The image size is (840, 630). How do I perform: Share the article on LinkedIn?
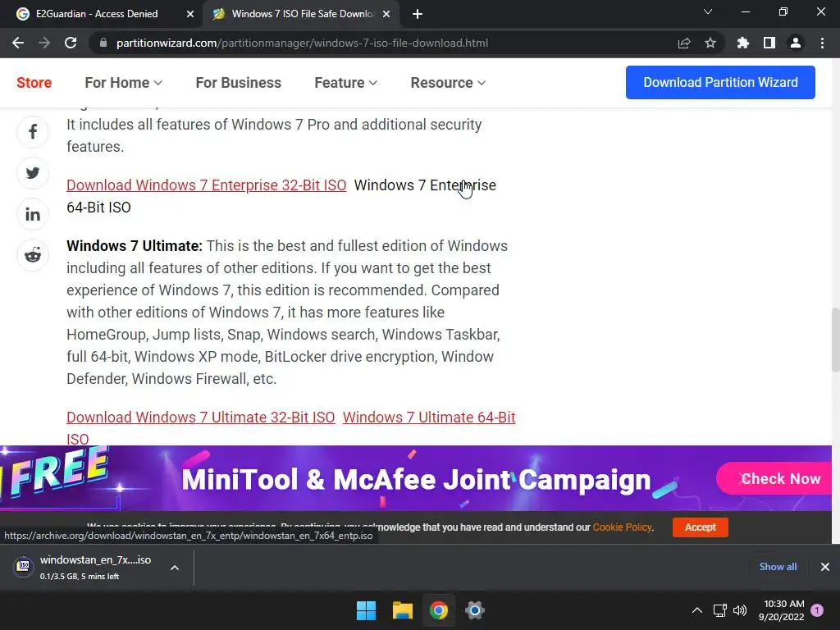tap(33, 214)
